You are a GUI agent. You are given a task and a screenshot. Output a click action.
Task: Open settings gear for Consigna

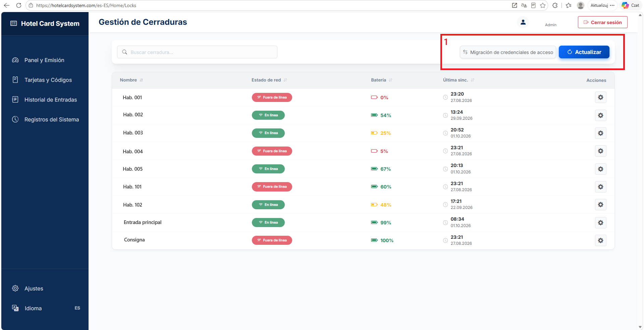[x=600, y=240]
